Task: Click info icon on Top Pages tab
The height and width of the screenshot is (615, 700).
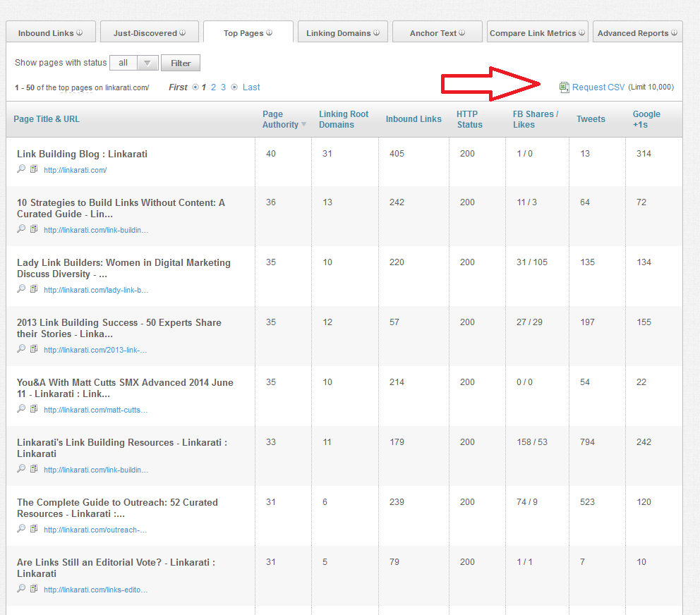Action: tap(269, 32)
